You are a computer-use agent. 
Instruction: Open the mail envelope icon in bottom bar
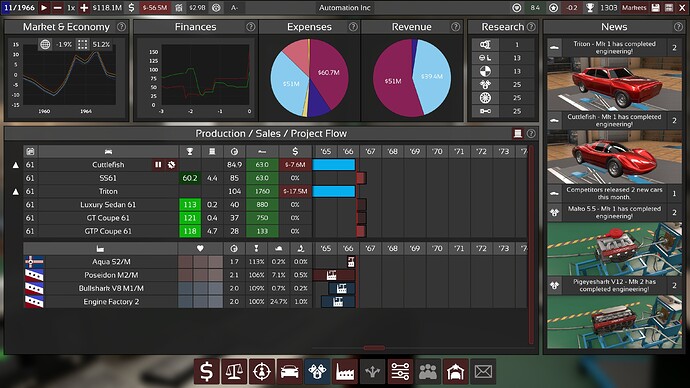pyautogui.click(x=483, y=372)
